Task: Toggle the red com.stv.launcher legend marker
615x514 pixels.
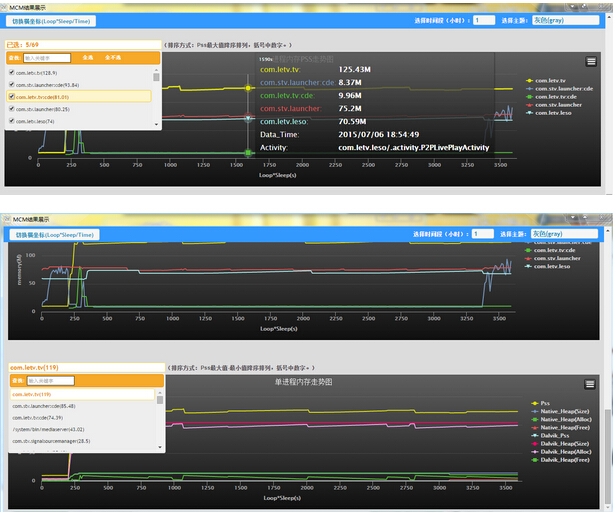Action: [530, 104]
